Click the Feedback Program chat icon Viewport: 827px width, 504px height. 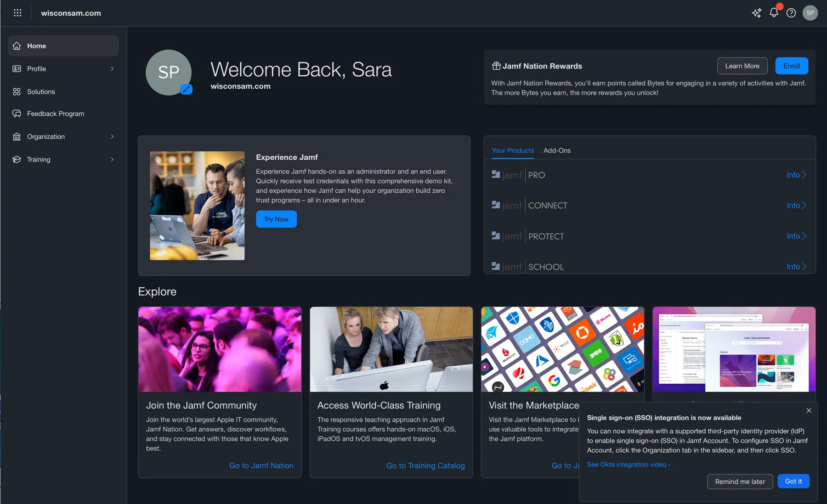[x=17, y=114]
